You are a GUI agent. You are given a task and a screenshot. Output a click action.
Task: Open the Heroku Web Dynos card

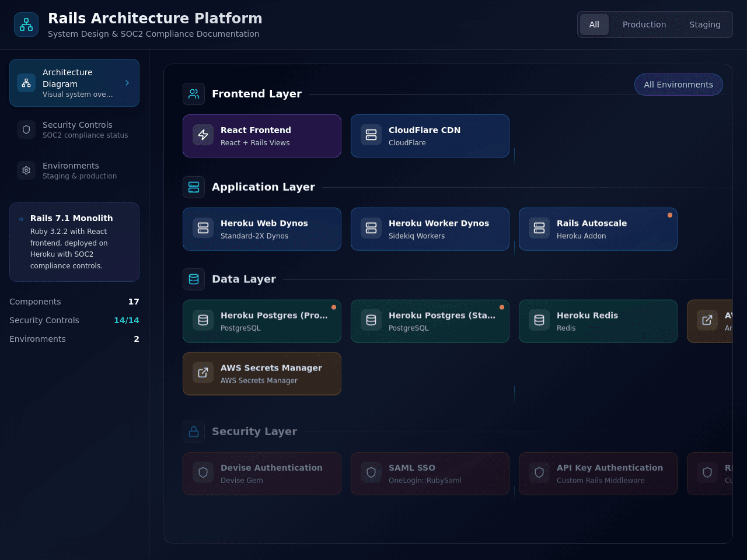pos(262,229)
